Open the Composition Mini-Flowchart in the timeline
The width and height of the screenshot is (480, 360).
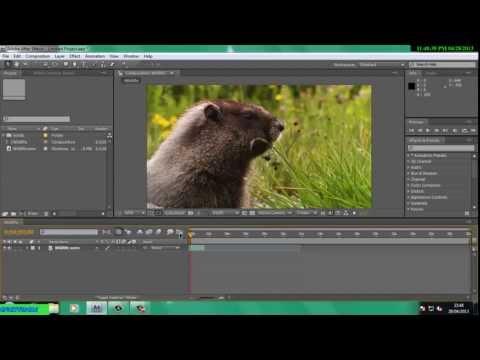106,232
